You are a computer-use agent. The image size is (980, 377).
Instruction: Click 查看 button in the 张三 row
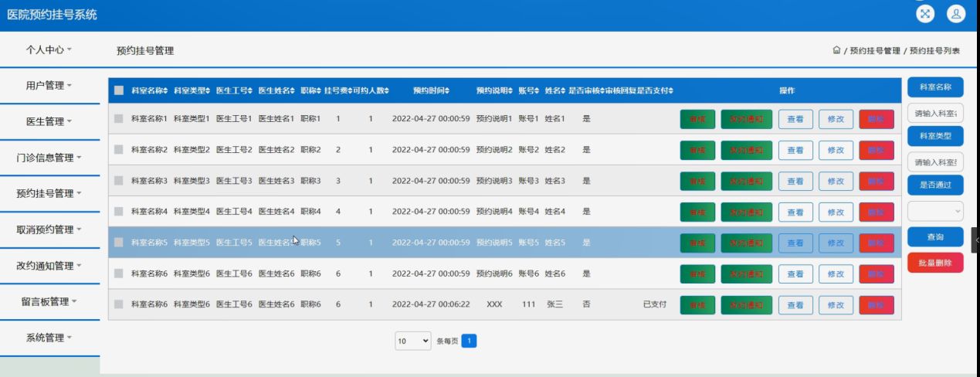(x=795, y=305)
